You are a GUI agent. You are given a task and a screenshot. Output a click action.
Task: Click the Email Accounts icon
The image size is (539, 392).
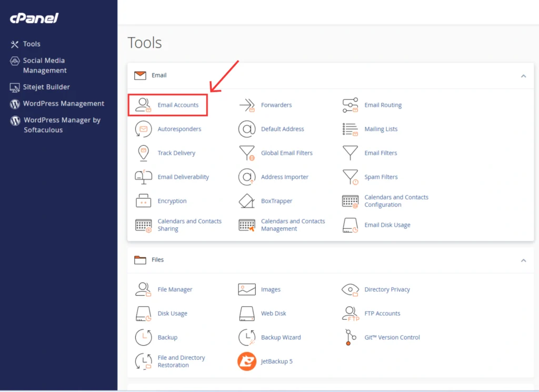pyautogui.click(x=143, y=105)
